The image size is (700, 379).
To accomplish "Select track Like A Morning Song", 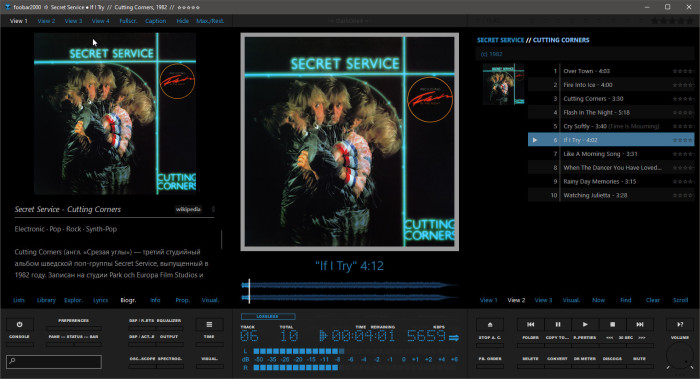I will [611, 154].
